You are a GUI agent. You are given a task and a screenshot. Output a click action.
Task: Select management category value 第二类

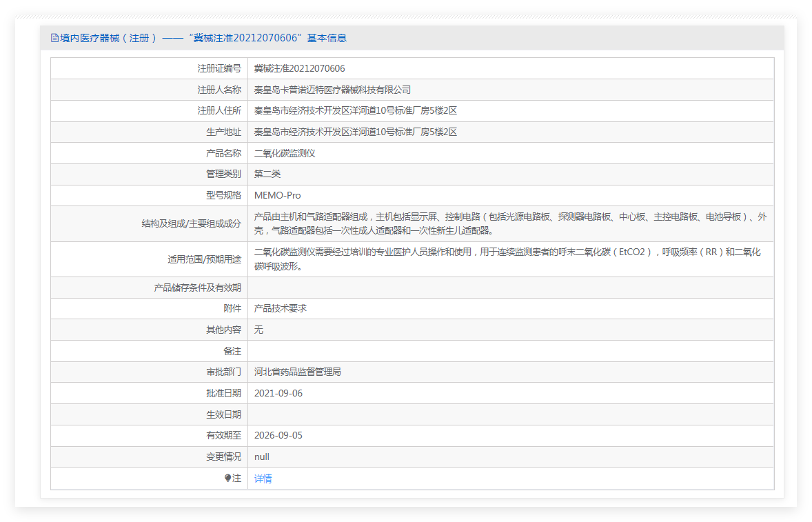point(267,174)
